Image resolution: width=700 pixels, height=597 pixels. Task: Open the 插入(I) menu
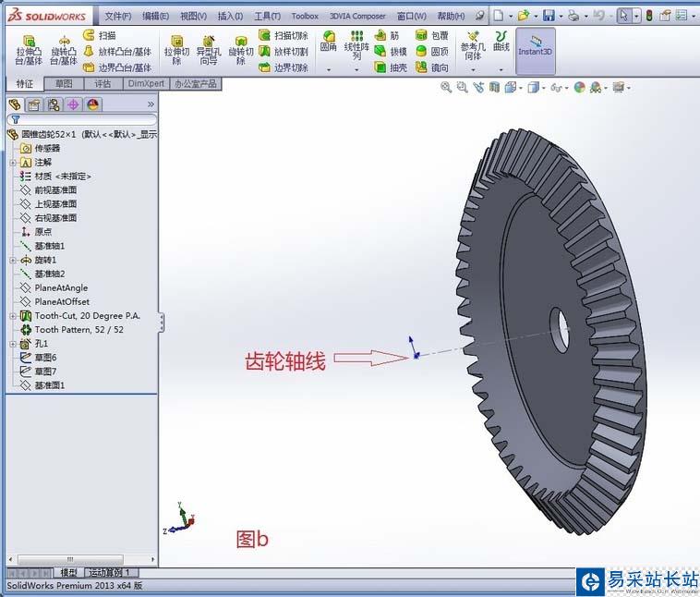(x=230, y=16)
